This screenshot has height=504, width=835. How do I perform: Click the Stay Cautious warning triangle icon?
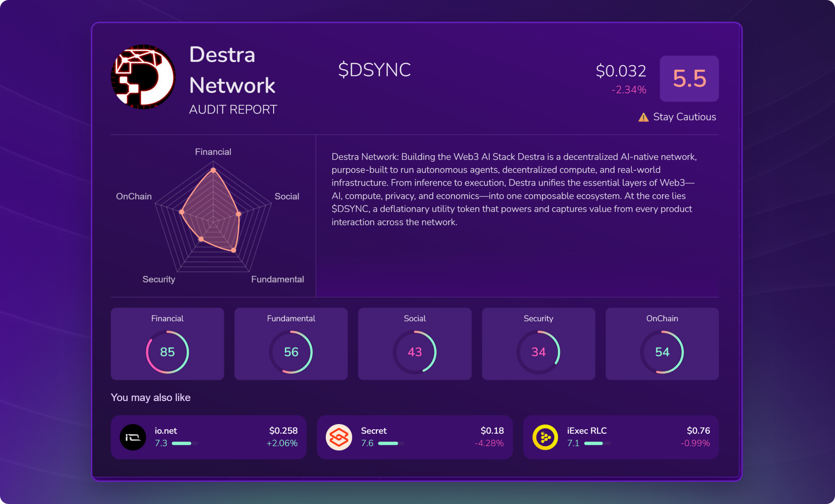click(643, 117)
